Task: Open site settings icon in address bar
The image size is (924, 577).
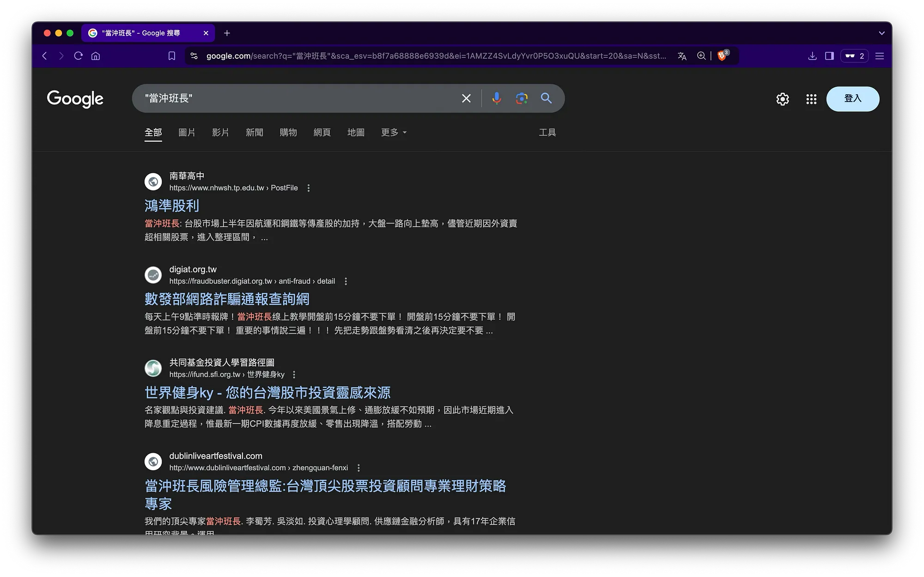Action: point(194,56)
